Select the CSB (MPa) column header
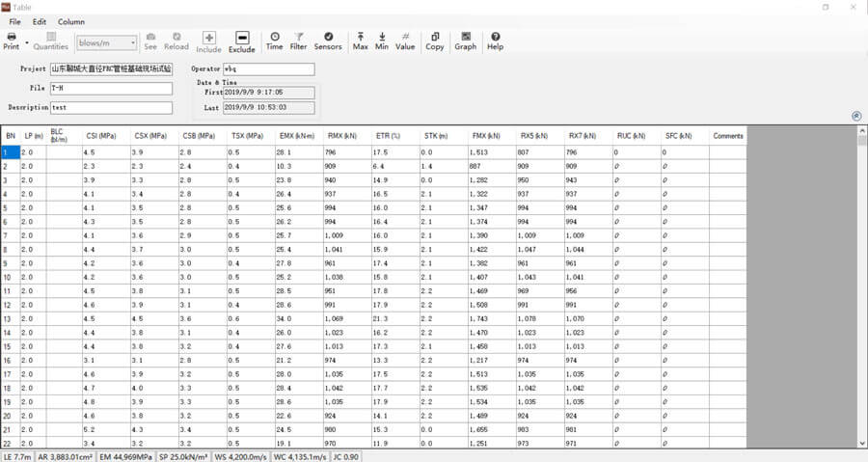The width and height of the screenshot is (868, 462). click(x=203, y=136)
